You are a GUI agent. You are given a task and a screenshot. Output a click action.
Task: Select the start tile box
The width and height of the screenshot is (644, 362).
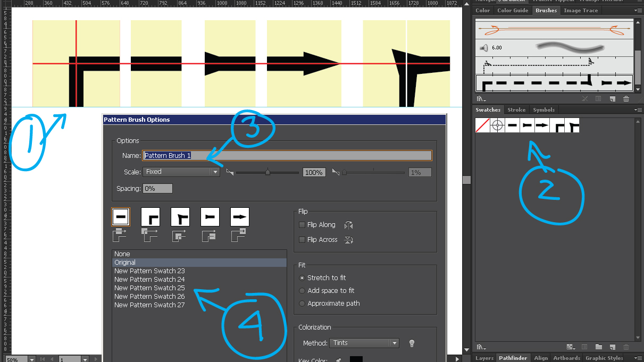(210, 216)
